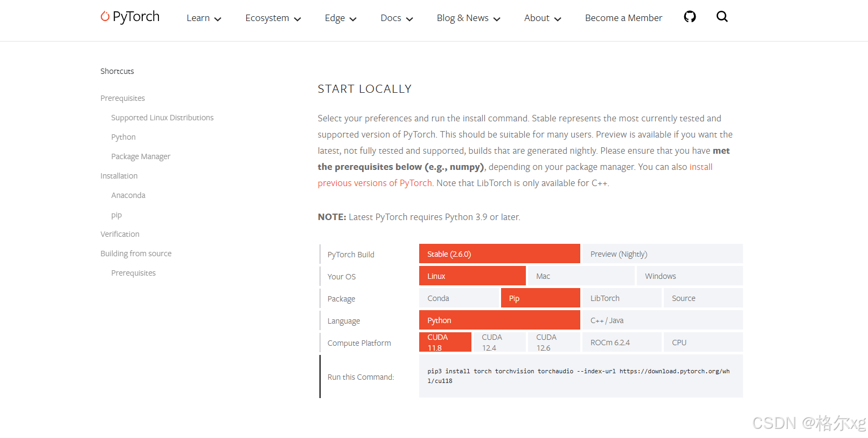Expand the About menu chevron

558,19
